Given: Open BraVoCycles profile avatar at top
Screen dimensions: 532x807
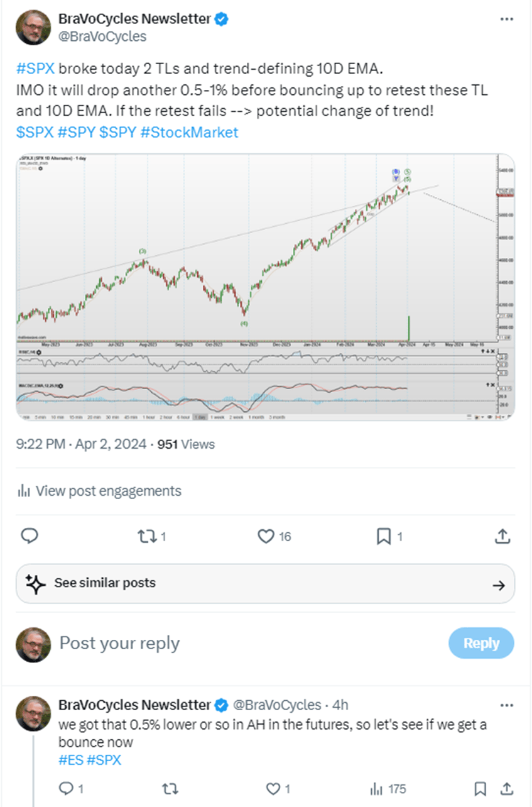Looking at the screenshot, I should [33, 28].
